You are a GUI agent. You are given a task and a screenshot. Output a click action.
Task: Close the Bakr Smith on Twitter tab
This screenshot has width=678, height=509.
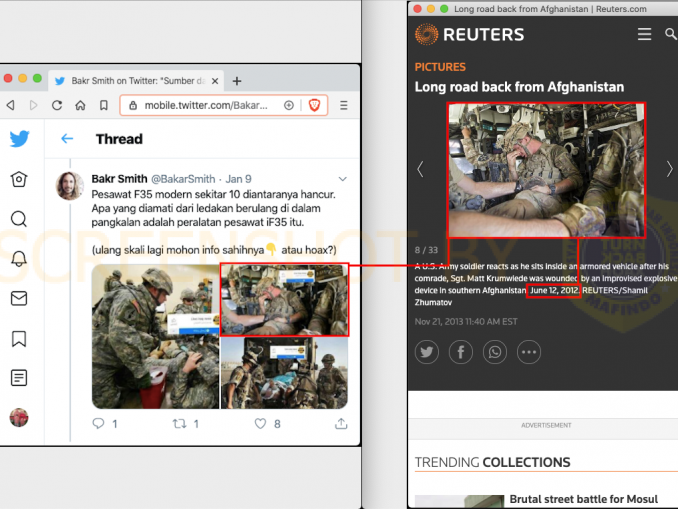[215, 81]
